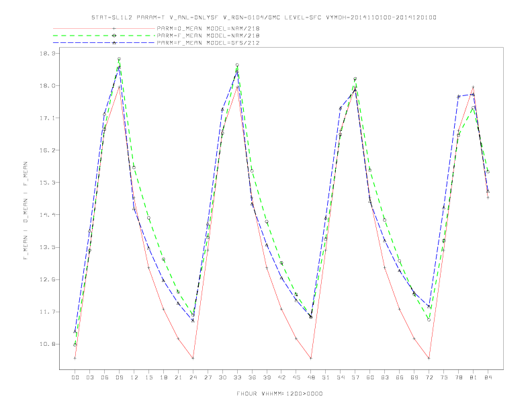This screenshot has height=411, width=532.
Task: Click the x-axis tick label 54
Action: coord(341,377)
